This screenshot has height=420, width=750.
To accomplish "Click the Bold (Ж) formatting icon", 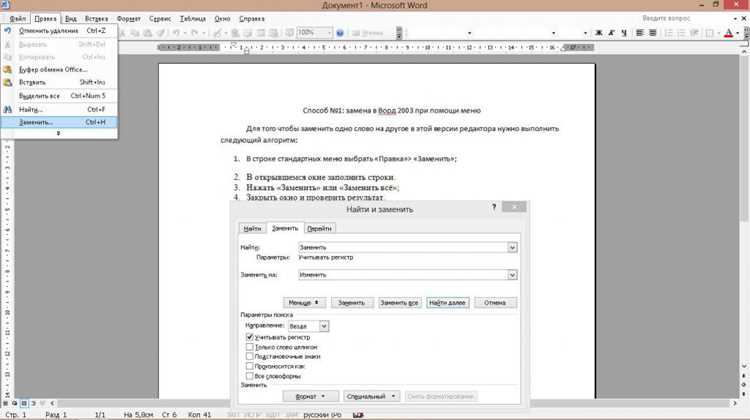I will click(x=598, y=33).
